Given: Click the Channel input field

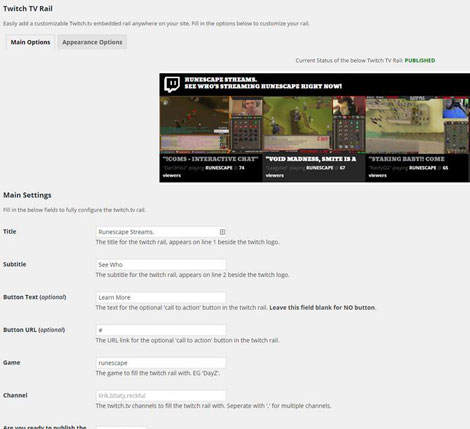Looking at the screenshot, I should 161,395.
